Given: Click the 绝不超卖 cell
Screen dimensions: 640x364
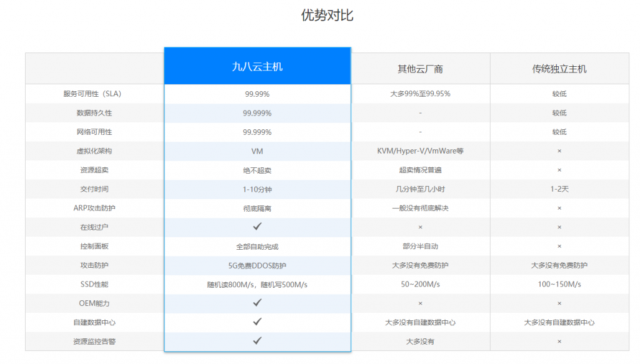Looking at the screenshot, I should 257,170.
